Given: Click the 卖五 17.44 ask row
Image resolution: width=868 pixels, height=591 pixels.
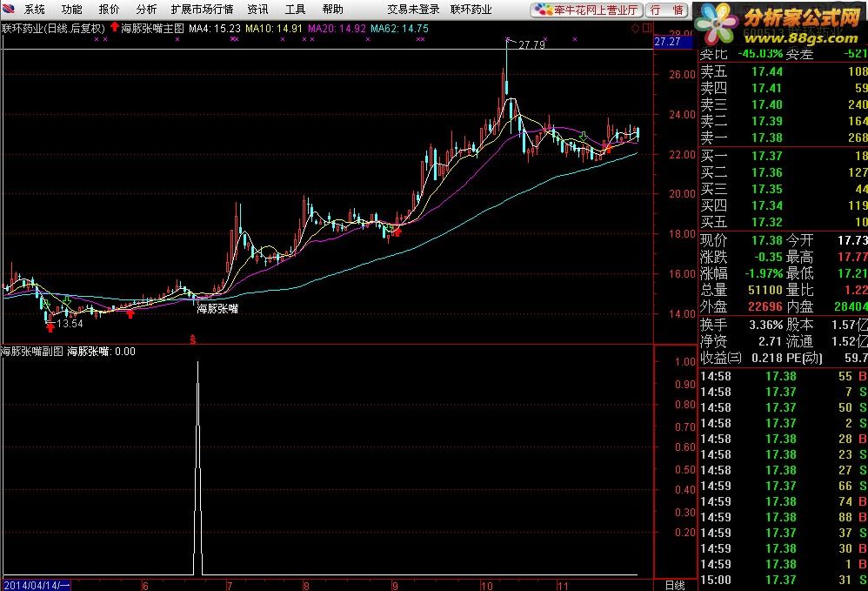Looking at the screenshot, I should click(x=784, y=71).
